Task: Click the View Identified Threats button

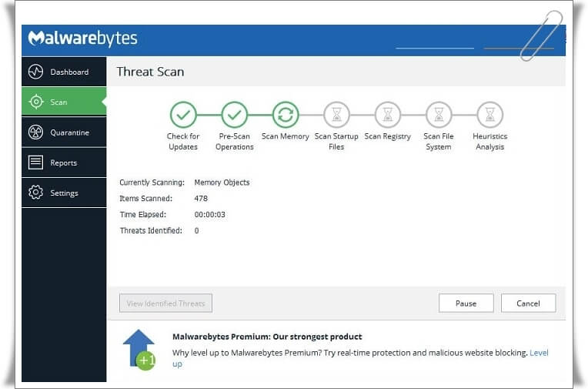Action: pyautogui.click(x=165, y=303)
